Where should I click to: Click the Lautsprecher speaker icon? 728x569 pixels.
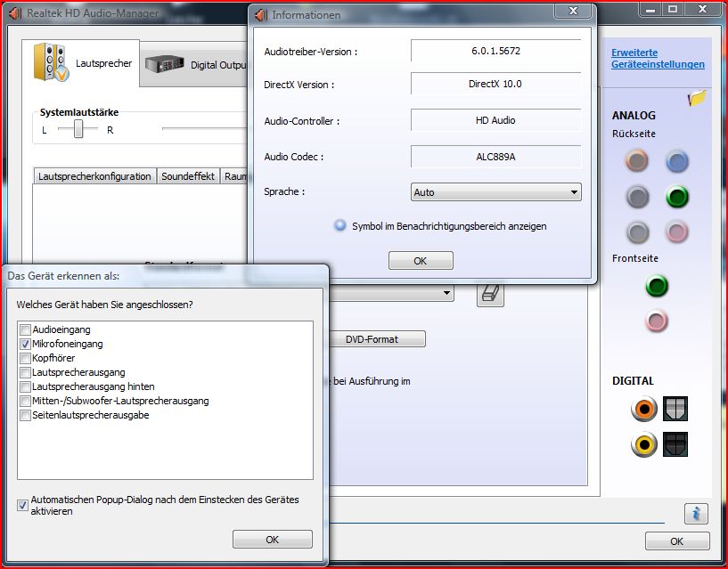(x=51, y=62)
